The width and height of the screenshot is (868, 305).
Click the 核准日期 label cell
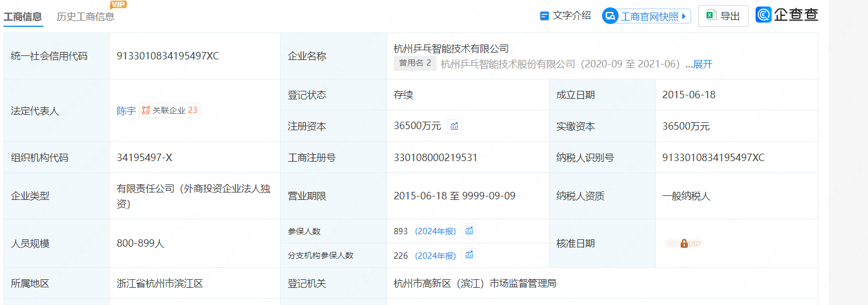602,243
